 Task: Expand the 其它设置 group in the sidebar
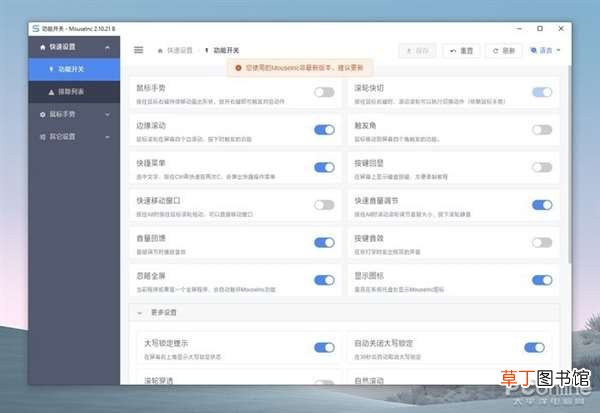[74, 137]
